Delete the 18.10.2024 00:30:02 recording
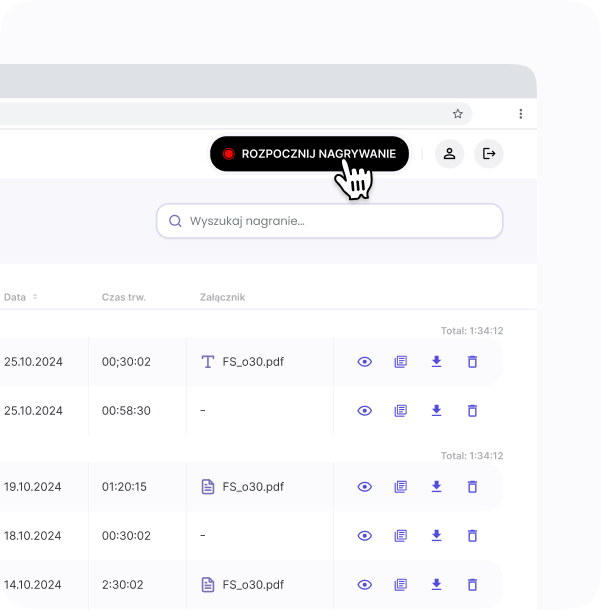This screenshot has width=601, height=610. 473,536
